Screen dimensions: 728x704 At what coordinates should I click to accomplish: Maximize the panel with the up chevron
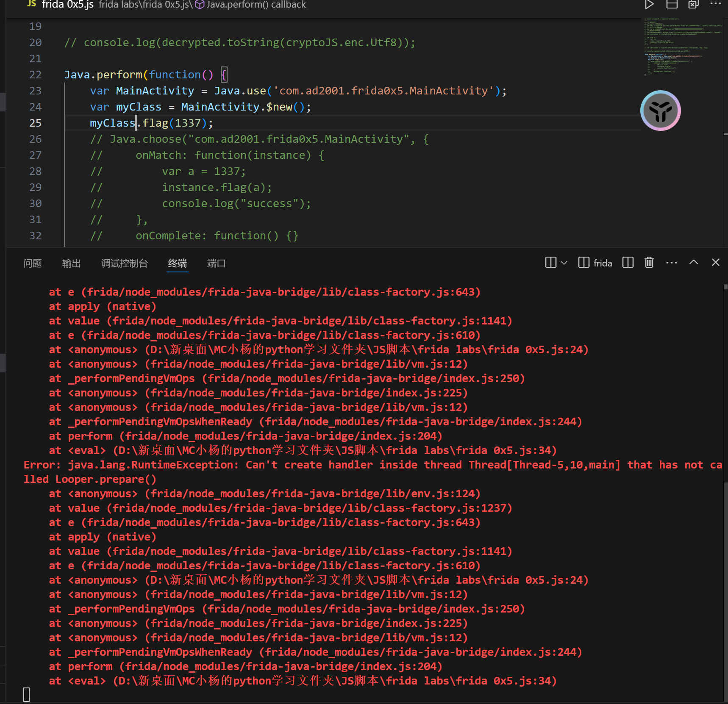693,263
